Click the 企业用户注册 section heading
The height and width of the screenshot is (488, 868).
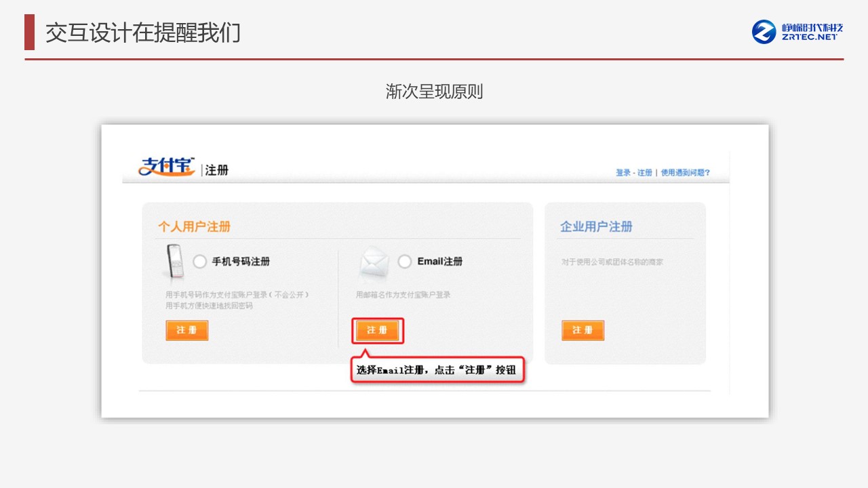pyautogui.click(x=596, y=226)
